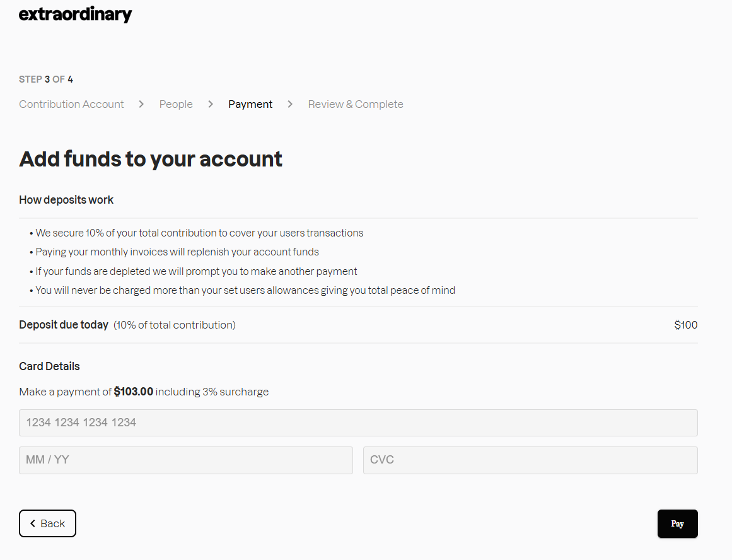The height and width of the screenshot is (560, 732).
Task: Click the chevron icon inside the Back button
Action: coord(33,523)
